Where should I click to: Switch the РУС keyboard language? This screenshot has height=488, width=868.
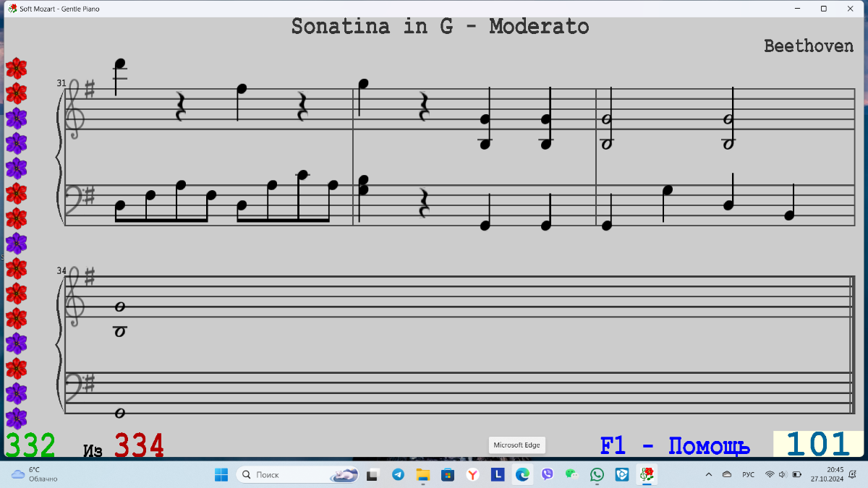coord(749,474)
